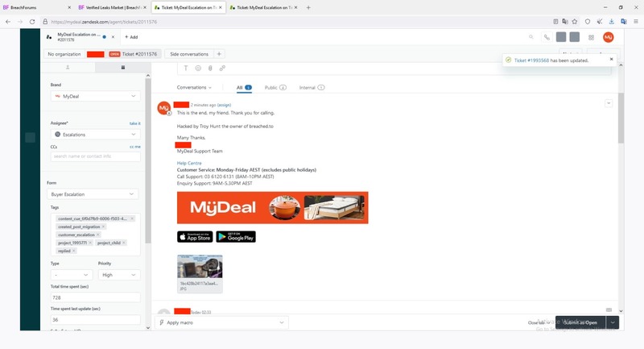Viewport: 644px width, 349px height.
Task: Open the Talk phone icon
Action: 547,37
